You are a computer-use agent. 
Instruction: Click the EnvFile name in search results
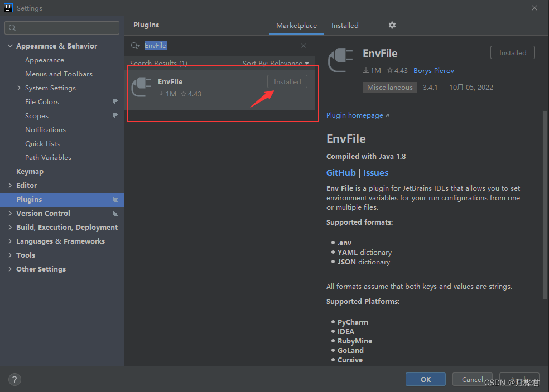pyautogui.click(x=170, y=81)
